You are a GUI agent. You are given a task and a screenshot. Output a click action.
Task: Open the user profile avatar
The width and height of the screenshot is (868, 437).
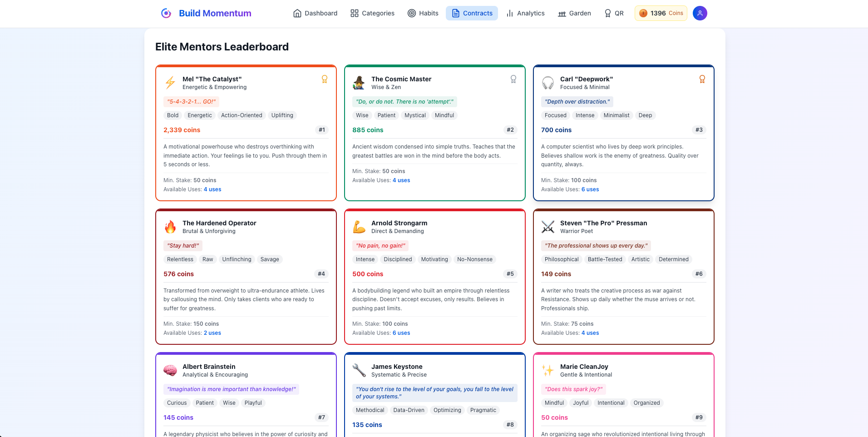(x=700, y=13)
